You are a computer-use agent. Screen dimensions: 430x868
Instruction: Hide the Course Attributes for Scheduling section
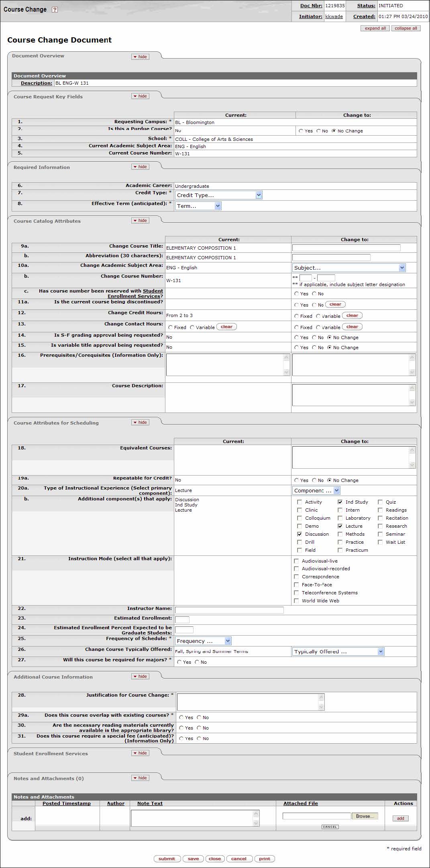140,423
